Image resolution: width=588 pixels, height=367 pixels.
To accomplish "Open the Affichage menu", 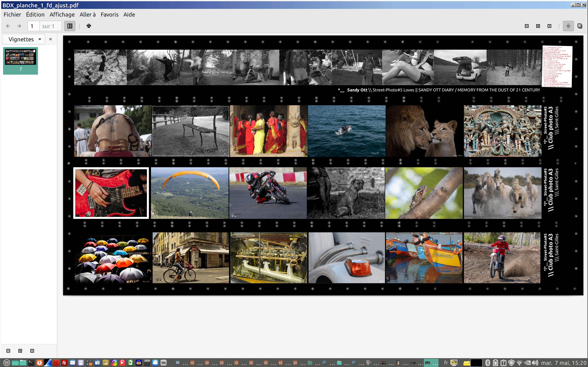I will click(x=62, y=15).
